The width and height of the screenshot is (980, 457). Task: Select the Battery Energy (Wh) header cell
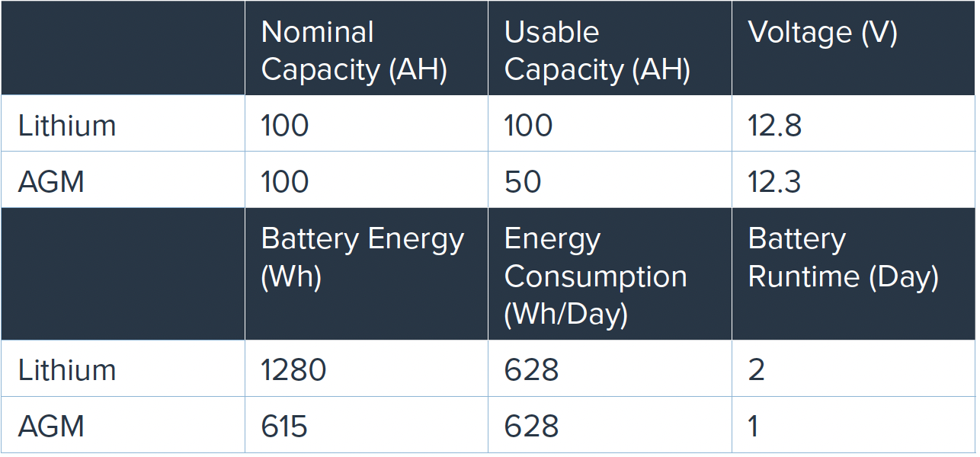[362, 257]
